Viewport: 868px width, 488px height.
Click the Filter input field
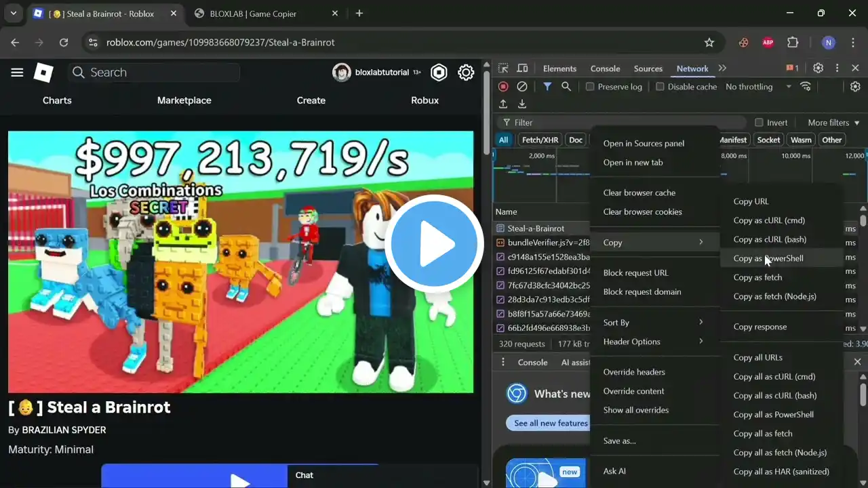[x=623, y=123]
